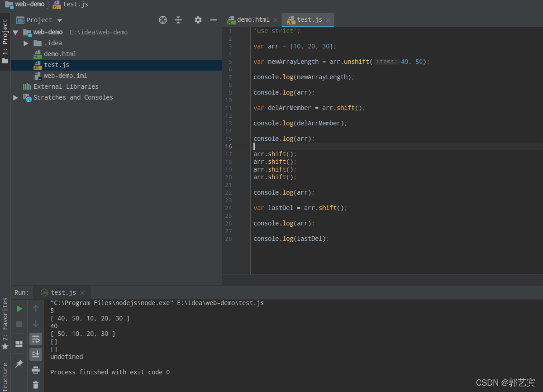This screenshot has width=543, height=392.
Task: Click 'undefined' in console output
Action: click(67, 357)
